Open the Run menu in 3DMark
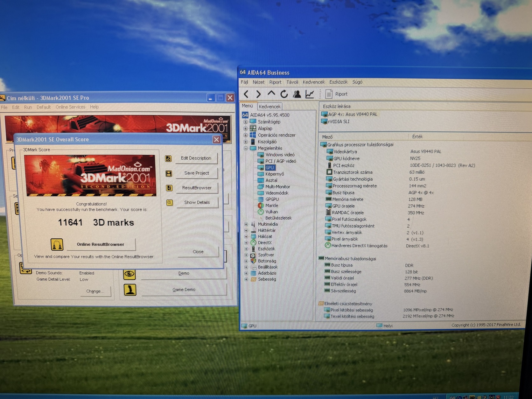The height and width of the screenshot is (399, 532). (x=28, y=107)
